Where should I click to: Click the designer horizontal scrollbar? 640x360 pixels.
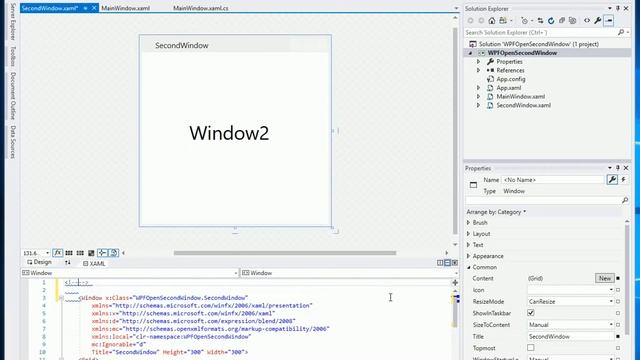[x=284, y=253]
